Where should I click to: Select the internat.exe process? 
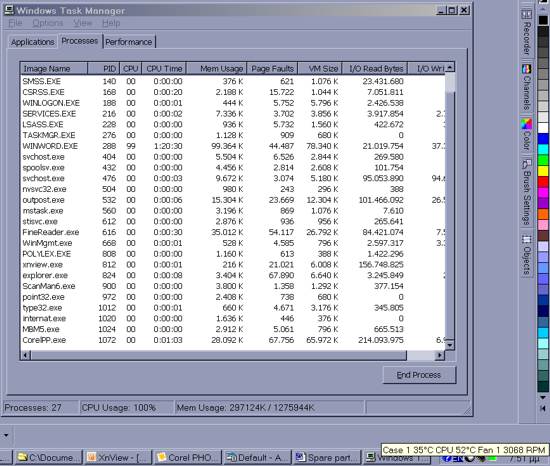click(233, 319)
